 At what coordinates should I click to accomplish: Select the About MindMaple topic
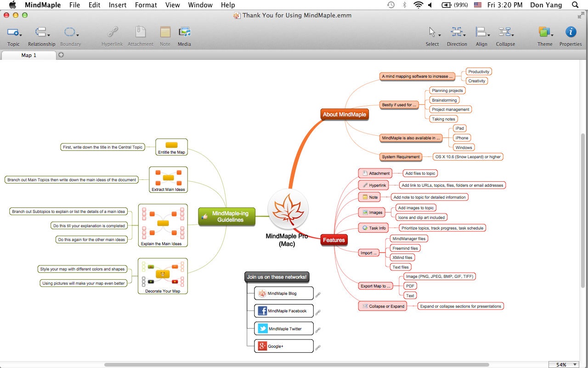click(345, 115)
